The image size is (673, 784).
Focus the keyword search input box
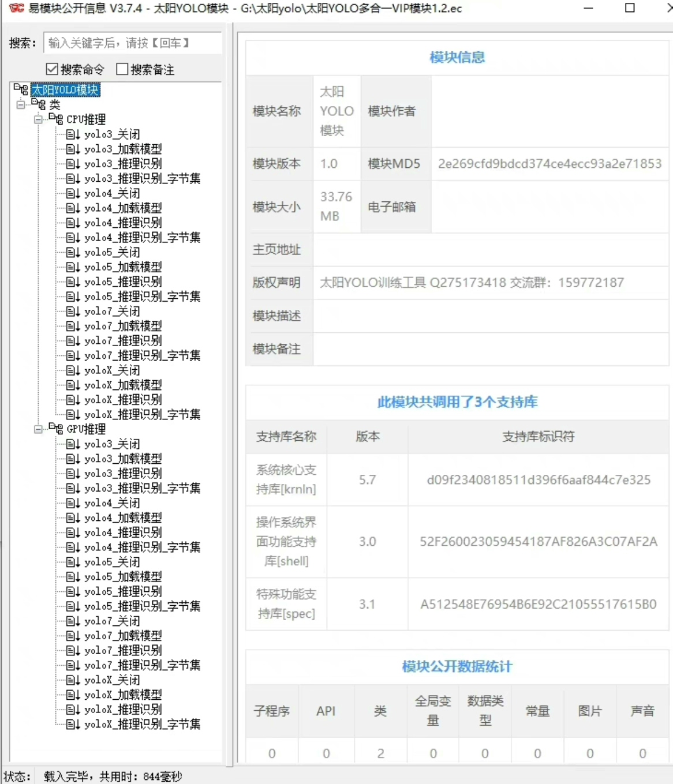[133, 43]
